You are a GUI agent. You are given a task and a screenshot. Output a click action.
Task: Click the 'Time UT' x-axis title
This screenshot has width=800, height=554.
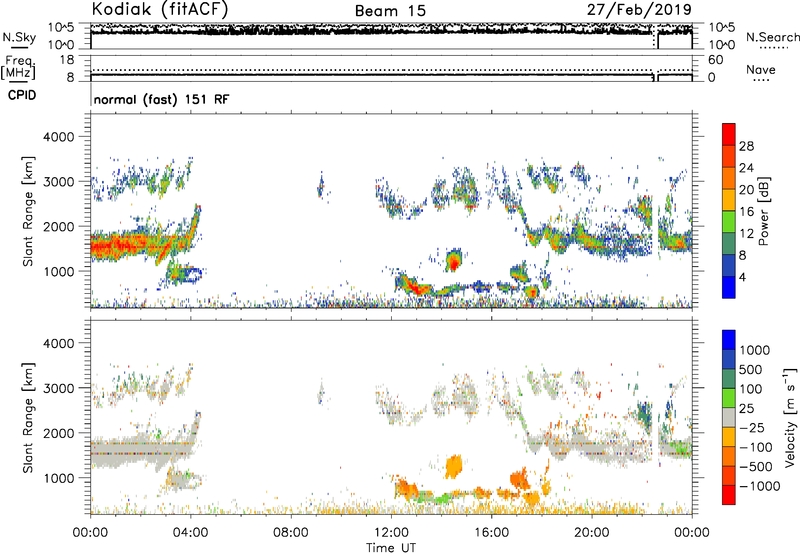[x=391, y=548]
